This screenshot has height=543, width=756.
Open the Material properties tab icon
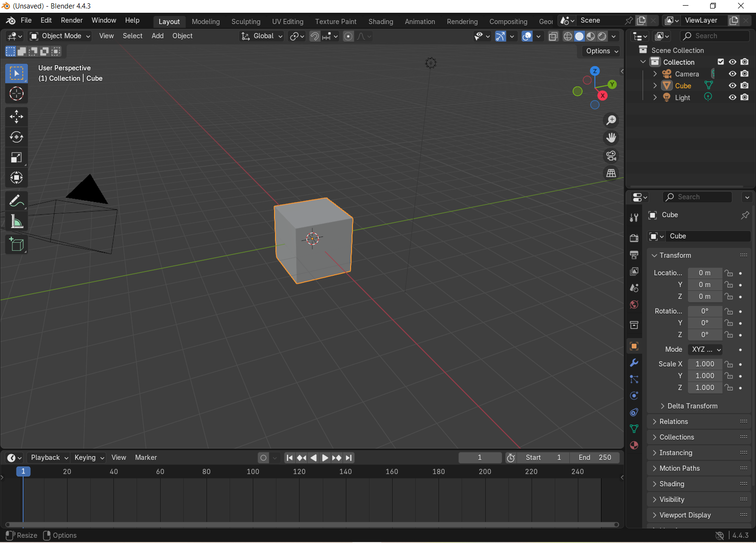pyautogui.click(x=634, y=445)
